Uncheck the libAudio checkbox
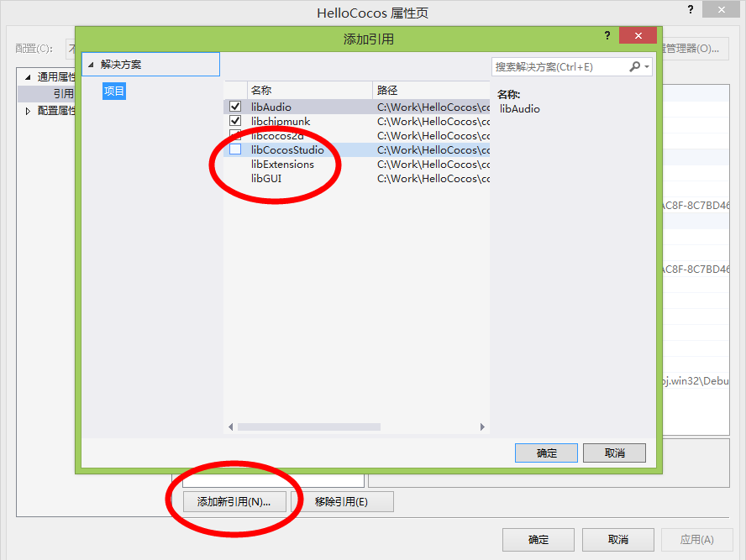746x560 pixels. point(235,107)
